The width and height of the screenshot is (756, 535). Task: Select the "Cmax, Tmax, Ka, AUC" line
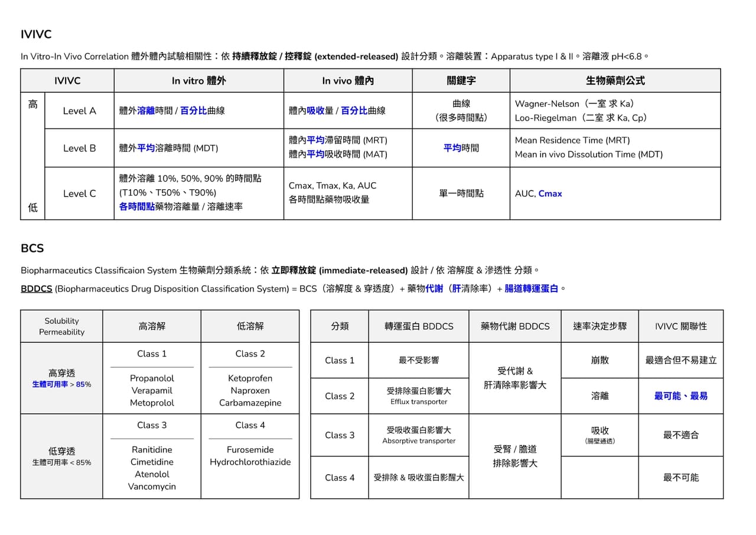332,186
